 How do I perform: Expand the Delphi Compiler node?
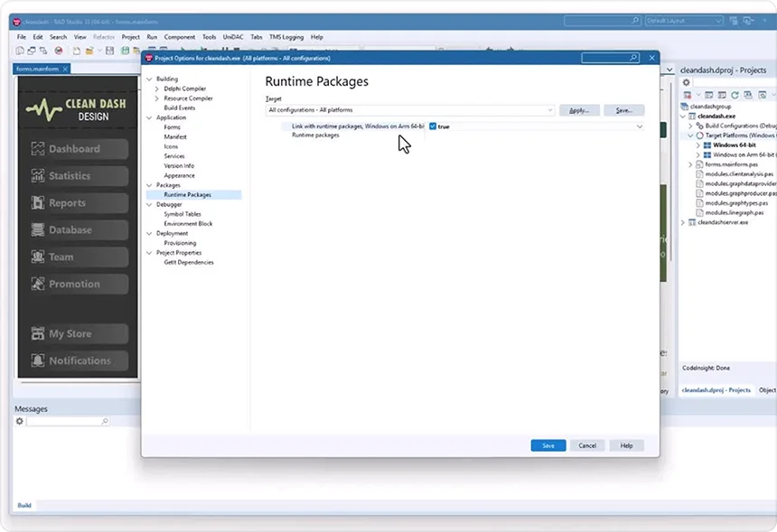coord(157,89)
